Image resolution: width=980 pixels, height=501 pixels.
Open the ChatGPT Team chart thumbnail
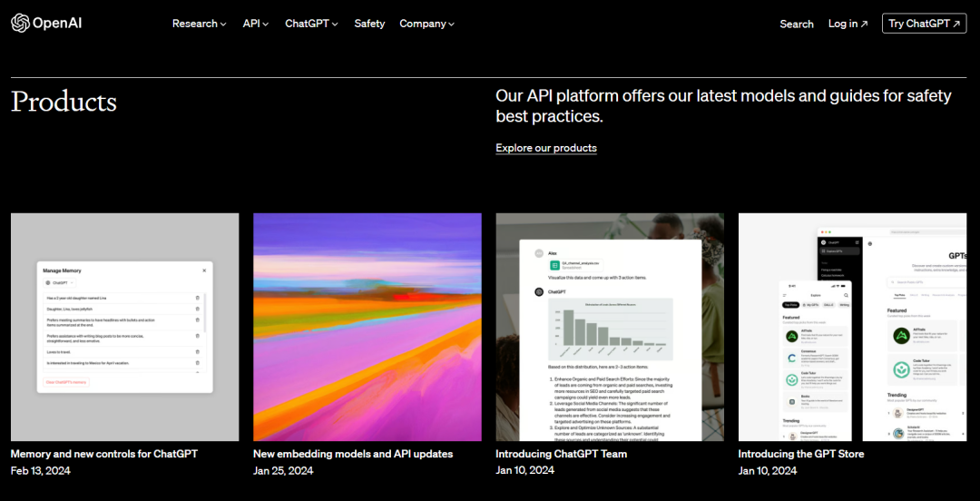click(610, 327)
